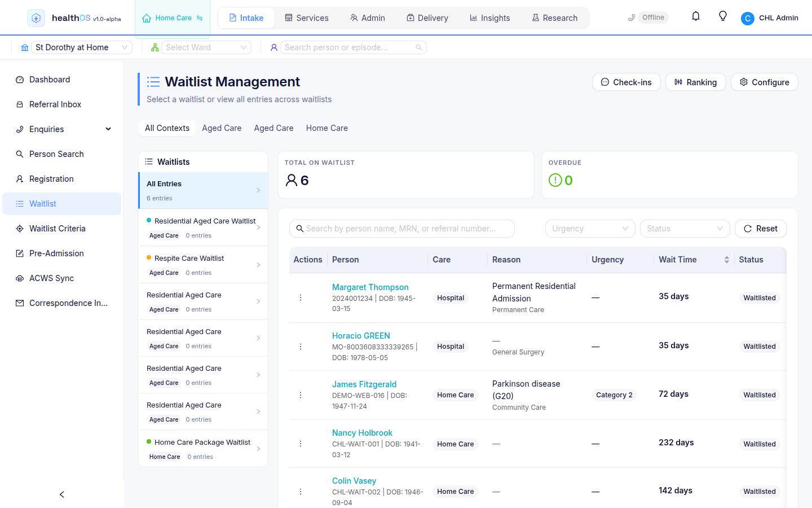Click the CHL Admin avatar

pyautogui.click(x=748, y=19)
